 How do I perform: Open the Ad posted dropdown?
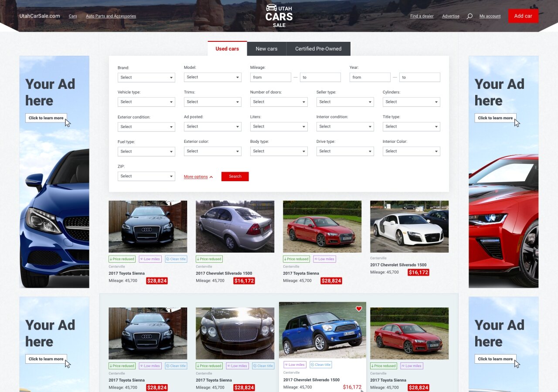[x=213, y=127]
